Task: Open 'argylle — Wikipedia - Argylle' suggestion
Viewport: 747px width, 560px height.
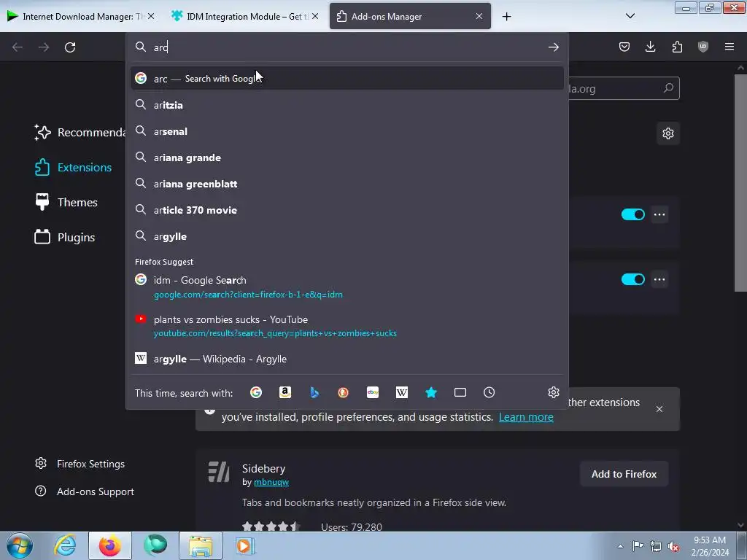Action: pyautogui.click(x=347, y=359)
